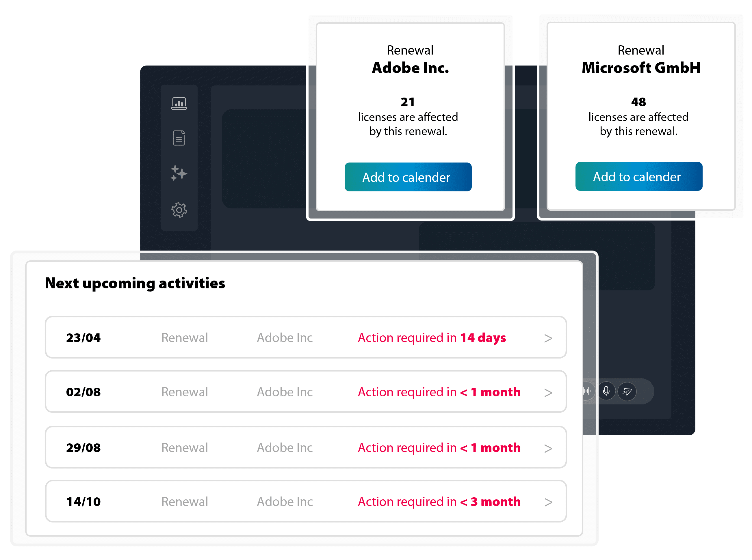Click the 'Action required in < 3 month' text
752x560 pixels.
click(x=439, y=501)
